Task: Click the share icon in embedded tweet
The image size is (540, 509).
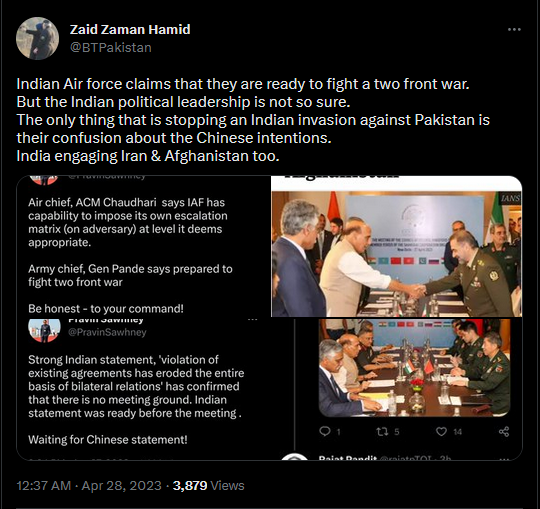Action: 504,432
